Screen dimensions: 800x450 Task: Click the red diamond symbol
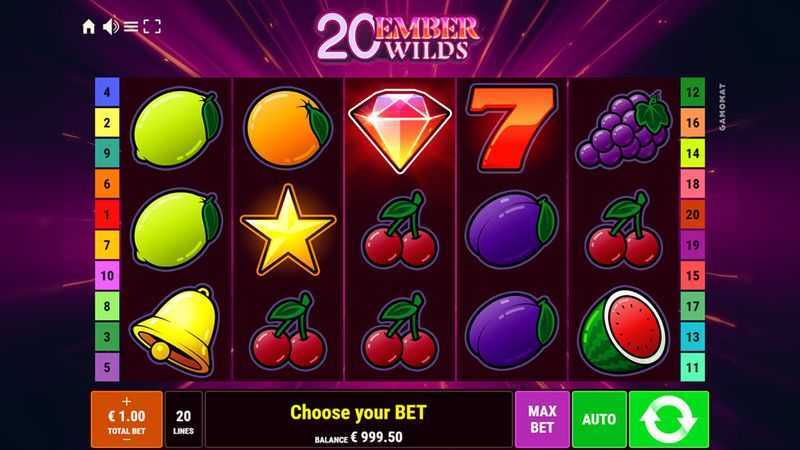[x=399, y=131]
